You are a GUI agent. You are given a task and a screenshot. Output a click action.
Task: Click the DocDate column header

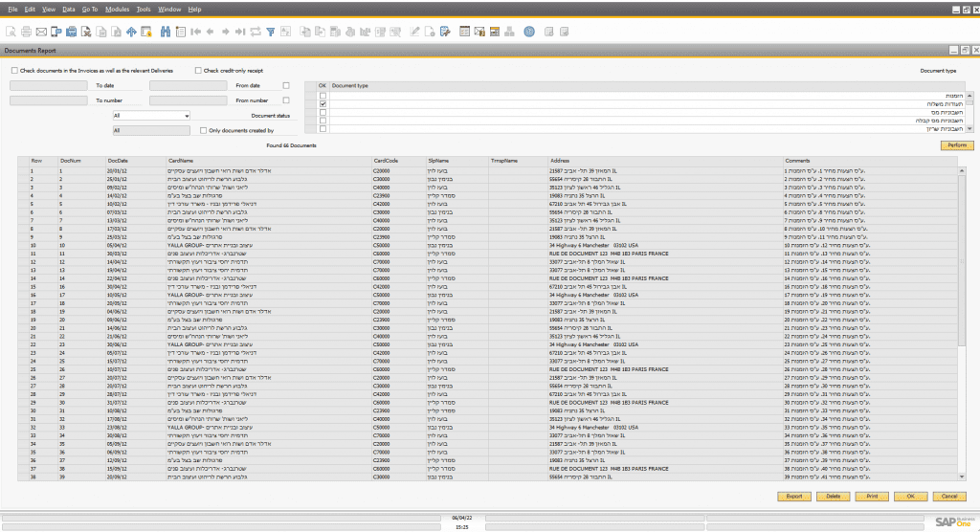click(118, 160)
